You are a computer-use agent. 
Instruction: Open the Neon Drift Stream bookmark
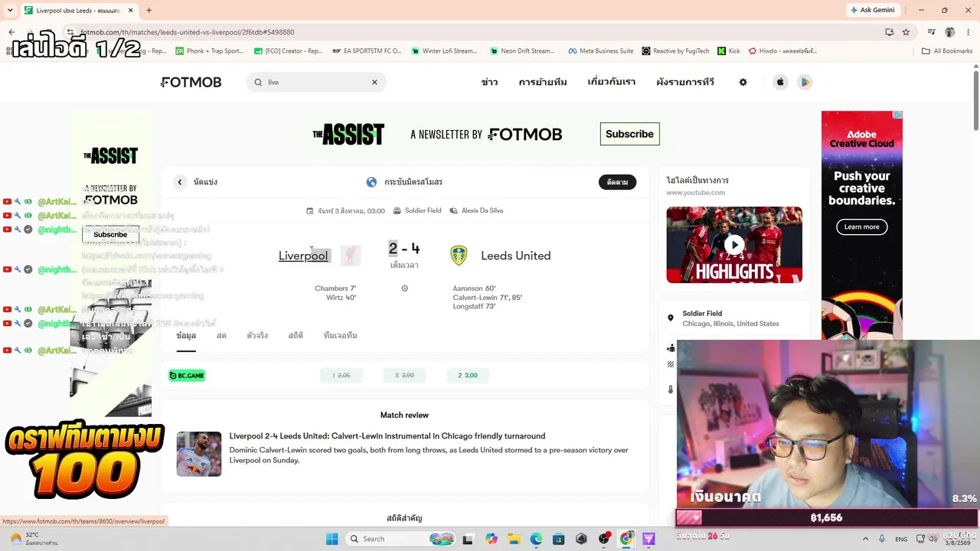point(522,51)
